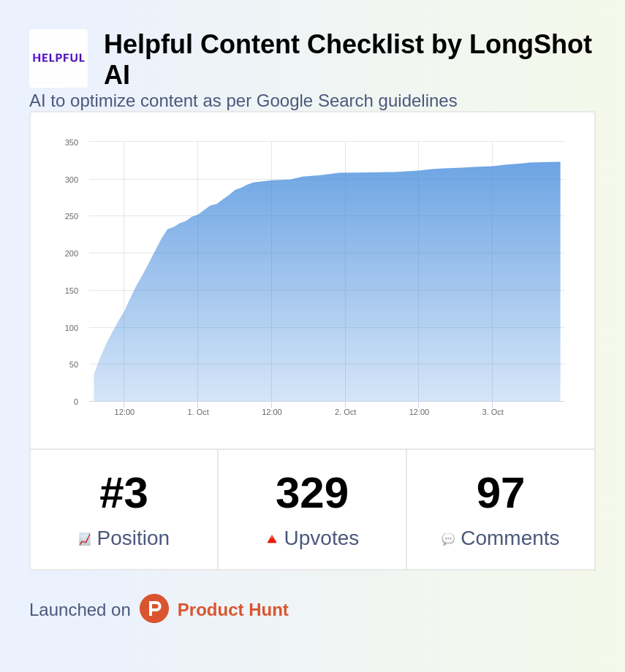Viewport: 625px width, 672px height.
Task: Click the comments speech bubble icon
Action: point(448,539)
